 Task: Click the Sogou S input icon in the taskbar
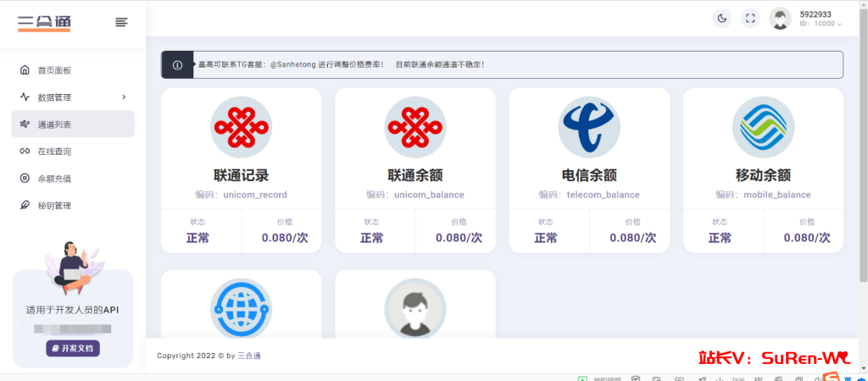pyautogui.click(x=831, y=377)
